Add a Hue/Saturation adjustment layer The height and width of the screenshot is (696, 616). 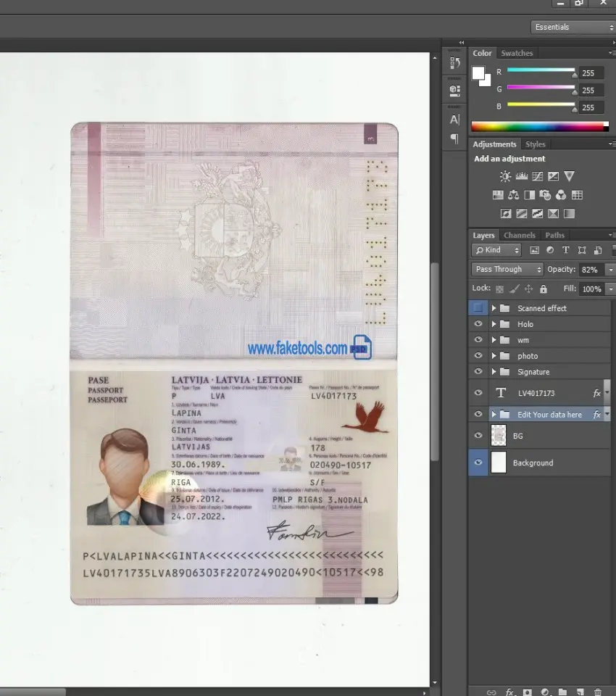point(498,195)
